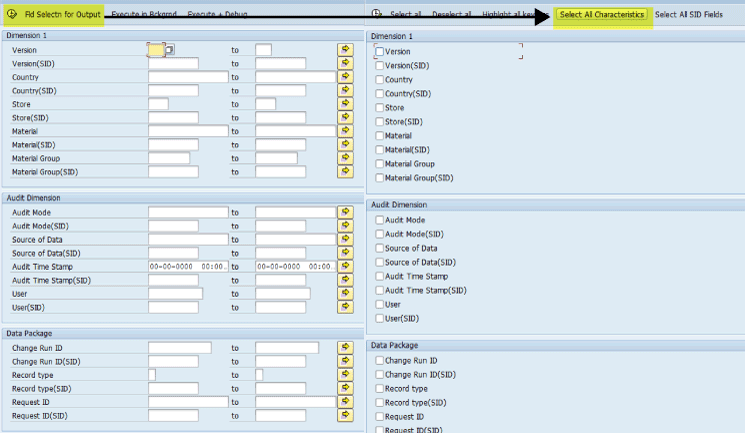Open multiple selection arrow for Change Run ID(SID)
Image resolution: width=745 pixels, height=433 pixels.
[x=345, y=361]
